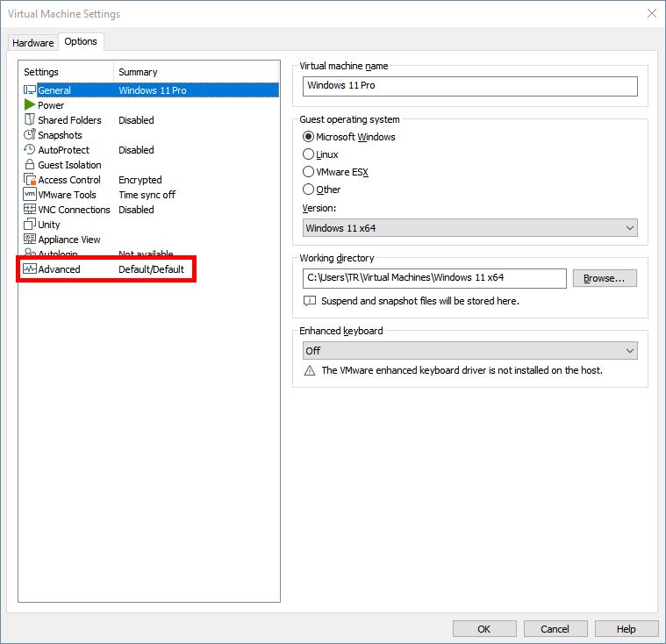Viewport: 666px width, 644px height.
Task: Click the General monitor icon
Action: coord(30,90)
